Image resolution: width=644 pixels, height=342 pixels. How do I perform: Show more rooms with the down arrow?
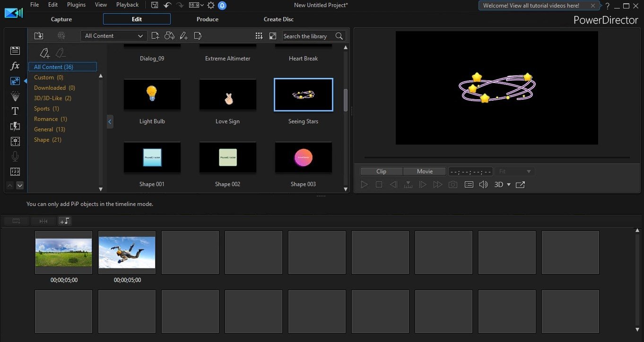point(20,186)
